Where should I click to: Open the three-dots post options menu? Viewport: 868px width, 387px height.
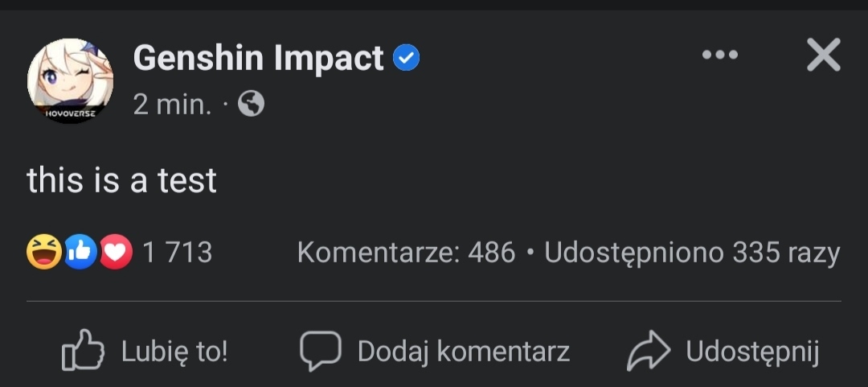click(719, 56)
